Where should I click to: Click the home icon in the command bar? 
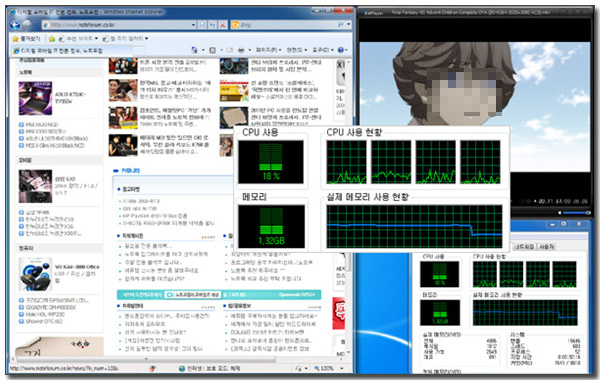pyautogui.click(x=194, y=50)
